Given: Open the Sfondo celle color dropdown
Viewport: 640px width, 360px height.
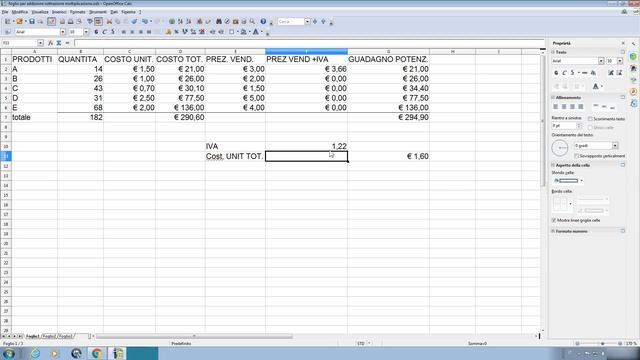Looking at the screenshot, I should (582, 180).
